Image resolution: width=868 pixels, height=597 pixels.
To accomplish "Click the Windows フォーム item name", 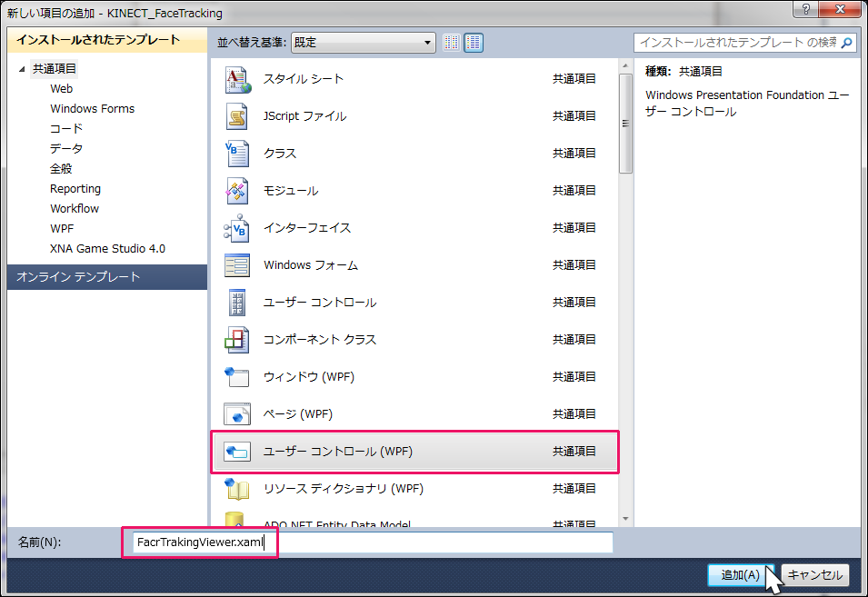I will (311, 265).
